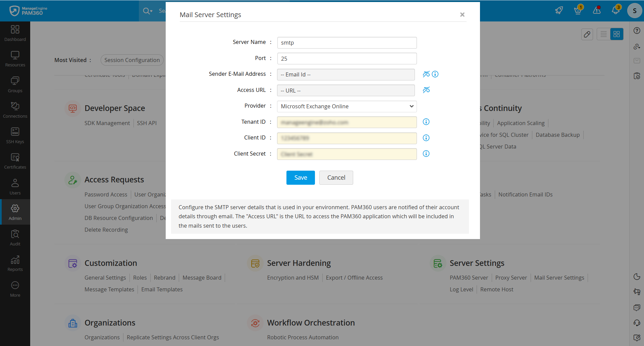Select the Admin navigation item
Screen dimensions: 644x346
coord(15,212)
